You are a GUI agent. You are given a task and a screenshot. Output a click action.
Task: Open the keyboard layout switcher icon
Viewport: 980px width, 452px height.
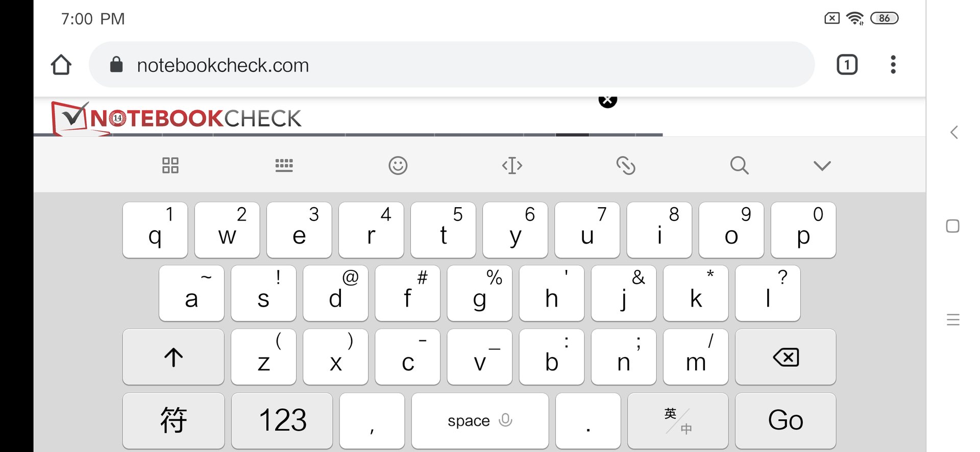284,165
